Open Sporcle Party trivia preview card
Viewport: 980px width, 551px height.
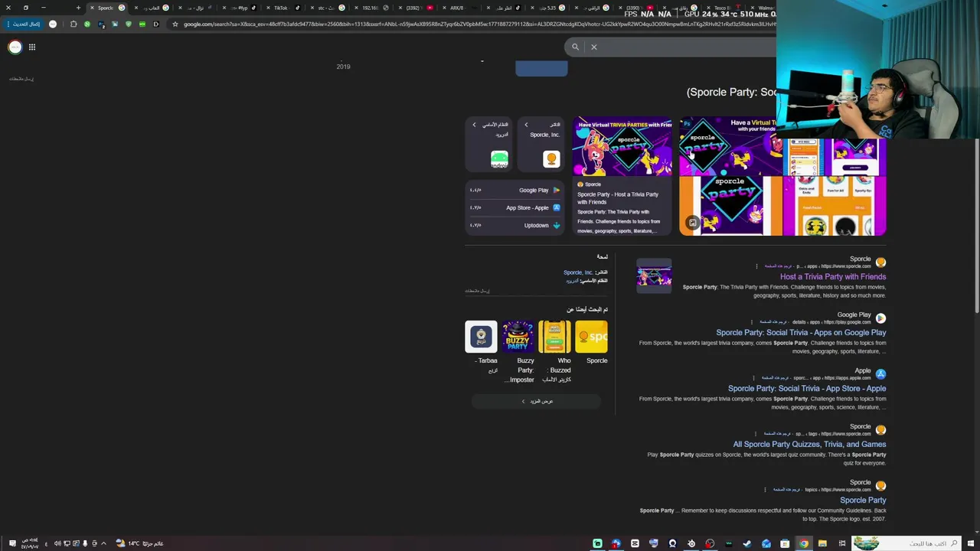(622, 176)
